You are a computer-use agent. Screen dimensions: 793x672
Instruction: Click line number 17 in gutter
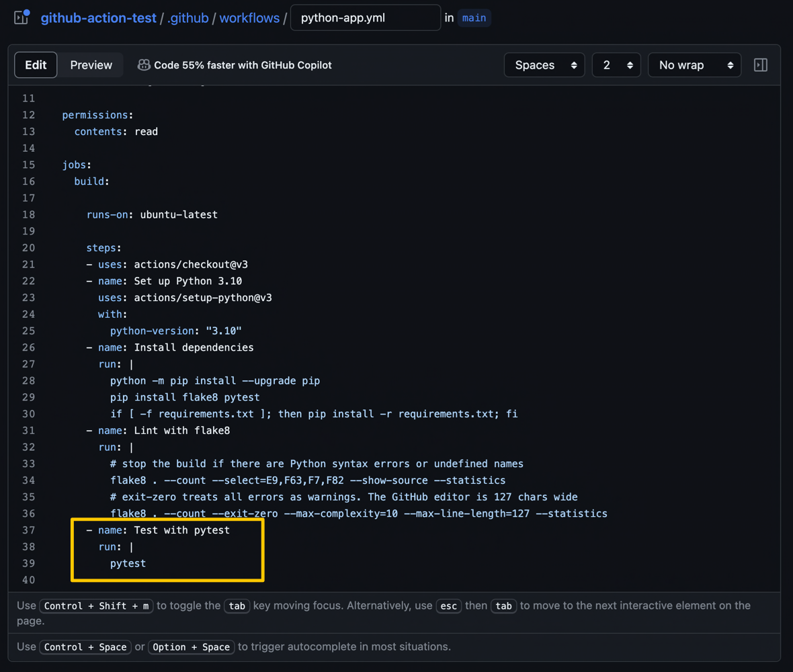tap(28, 198)
